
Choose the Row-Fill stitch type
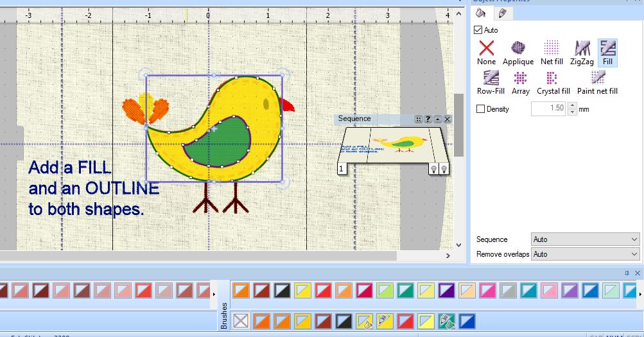tap(491, 83)
